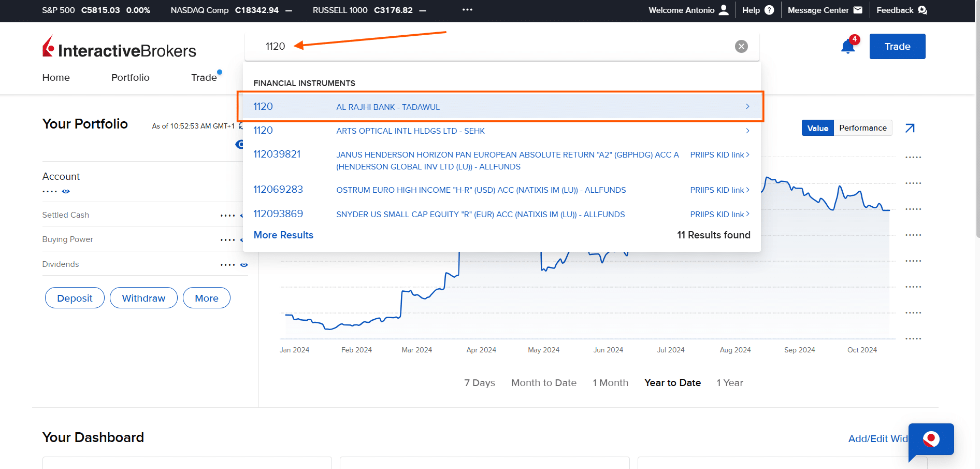Click Feedback label in top bar
This screenshot has width=980, height=469.
pyautogui.click(x=895, y=10)
